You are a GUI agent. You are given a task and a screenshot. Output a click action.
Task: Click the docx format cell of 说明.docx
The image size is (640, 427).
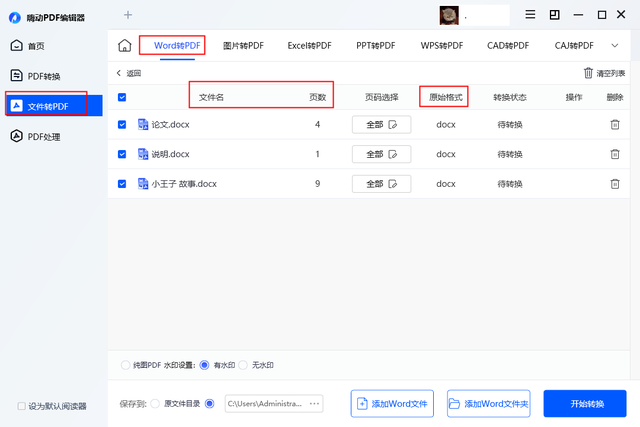pos(446,154)
